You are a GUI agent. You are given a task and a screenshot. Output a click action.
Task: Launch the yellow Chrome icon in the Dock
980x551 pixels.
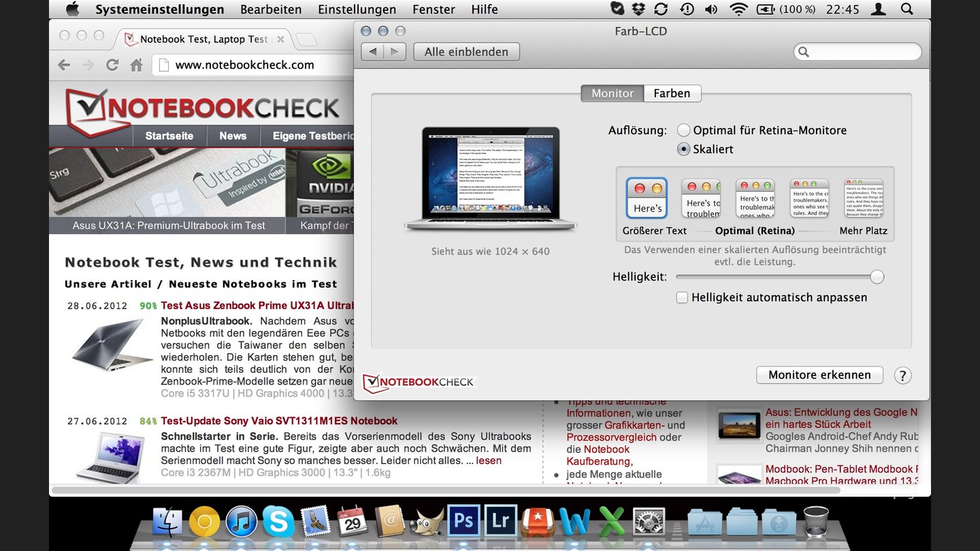click(x=205, y=522)
